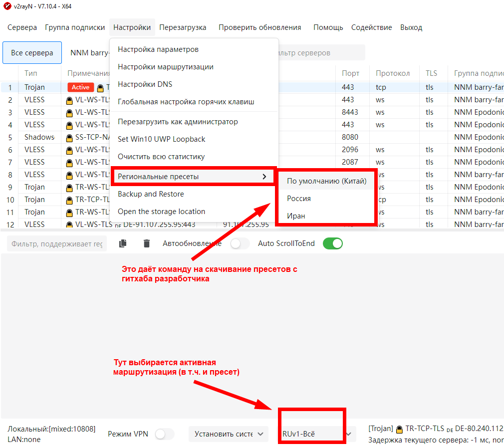Open the Перезагрузка menu
This screenshot has height=446, width=504.
(183, 27)
